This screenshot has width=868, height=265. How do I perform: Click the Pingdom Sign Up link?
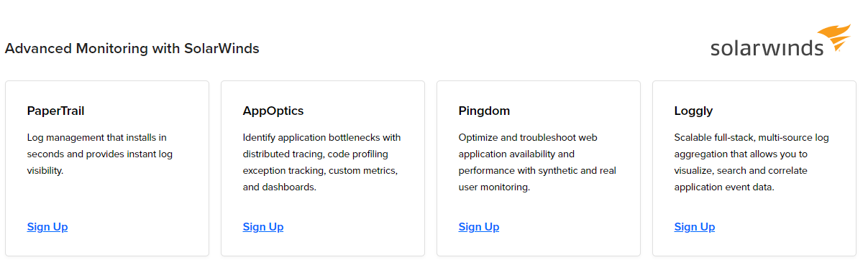click(x=479, y=227)
